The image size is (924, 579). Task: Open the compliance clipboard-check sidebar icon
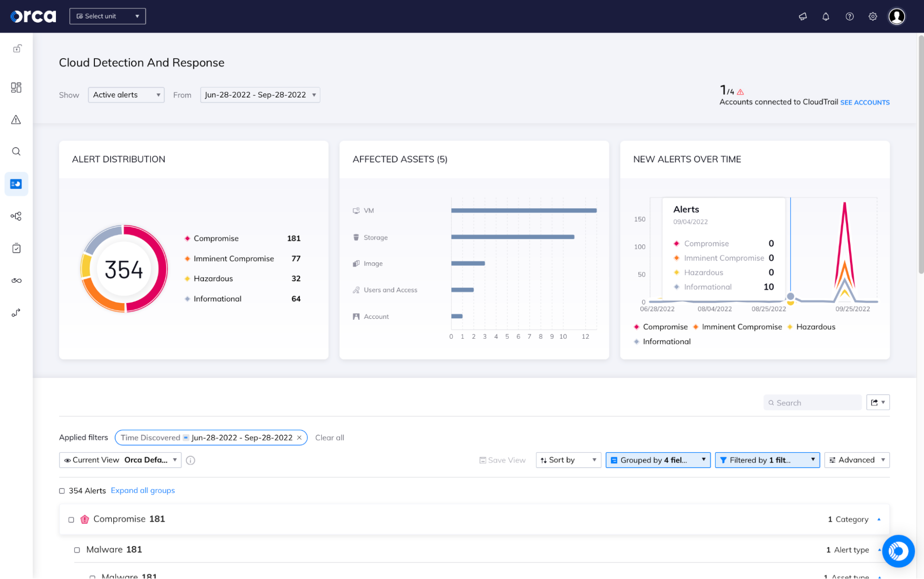pos(16,248)
